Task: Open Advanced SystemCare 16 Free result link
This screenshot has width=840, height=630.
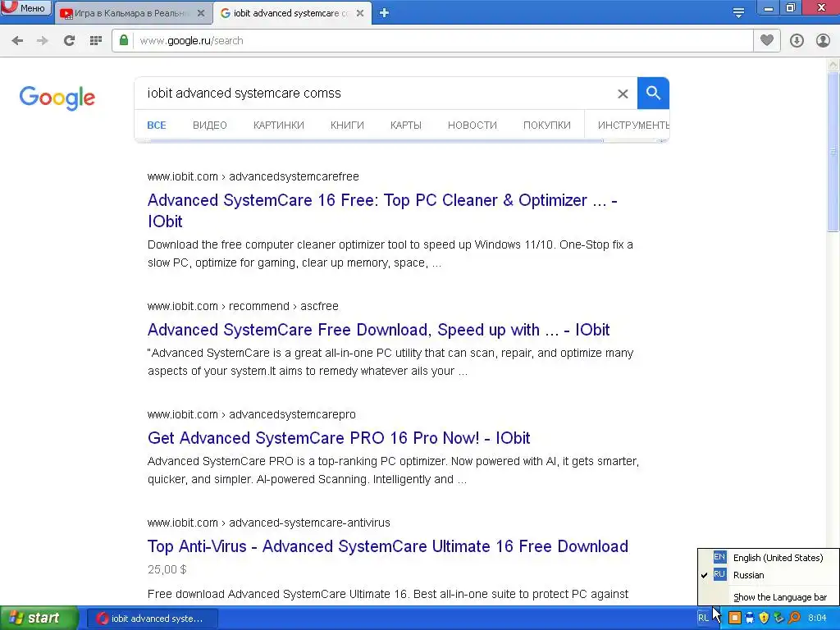Action: click(x=382, y=211)
